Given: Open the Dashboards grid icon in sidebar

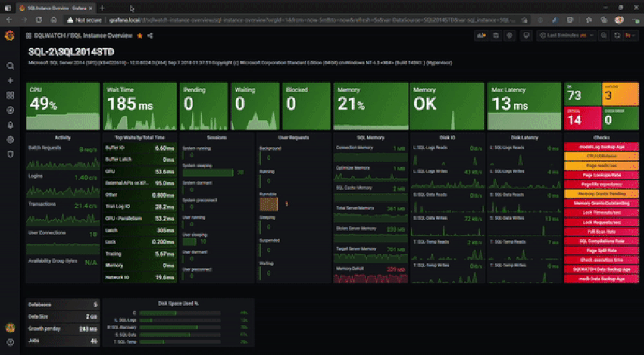Looking at the screenshot, I should [x=10, y=95].
